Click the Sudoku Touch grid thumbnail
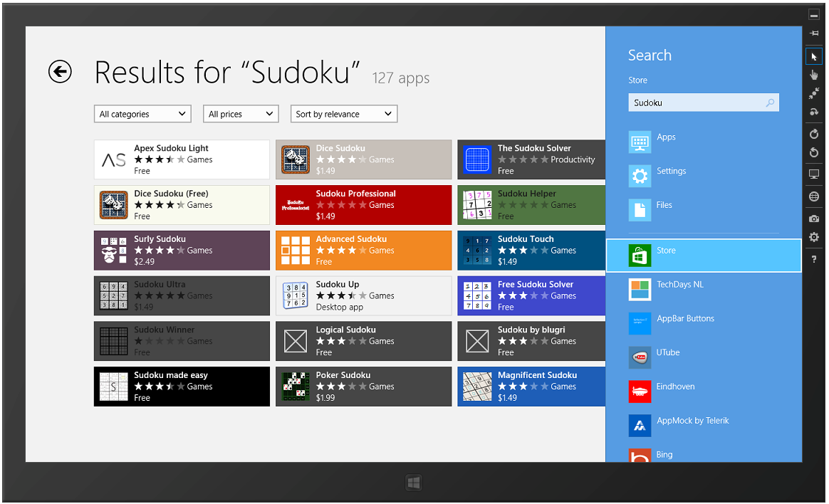Image resolution: width=829 pixels, height=504 pixels. tap(477, 251)
